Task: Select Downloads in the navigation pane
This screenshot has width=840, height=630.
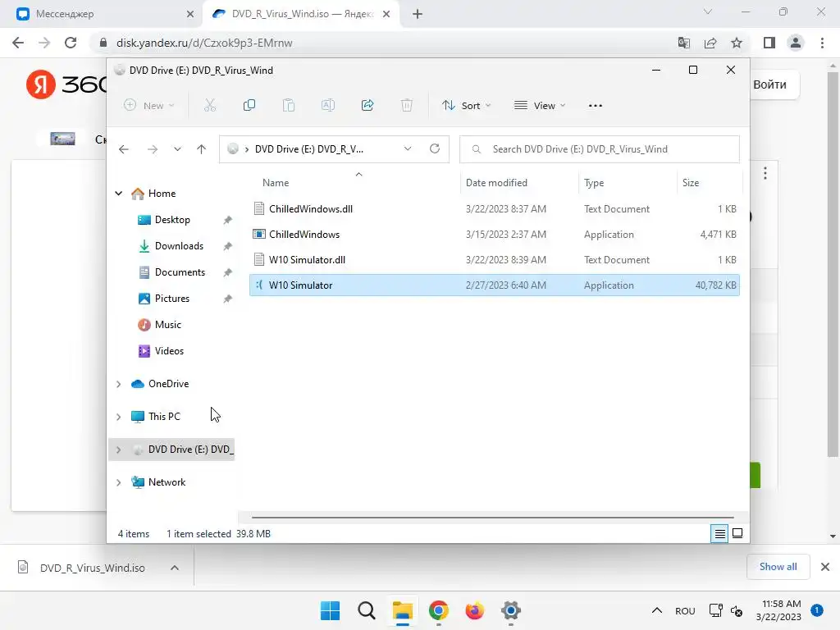Action: tap(178, 246)
